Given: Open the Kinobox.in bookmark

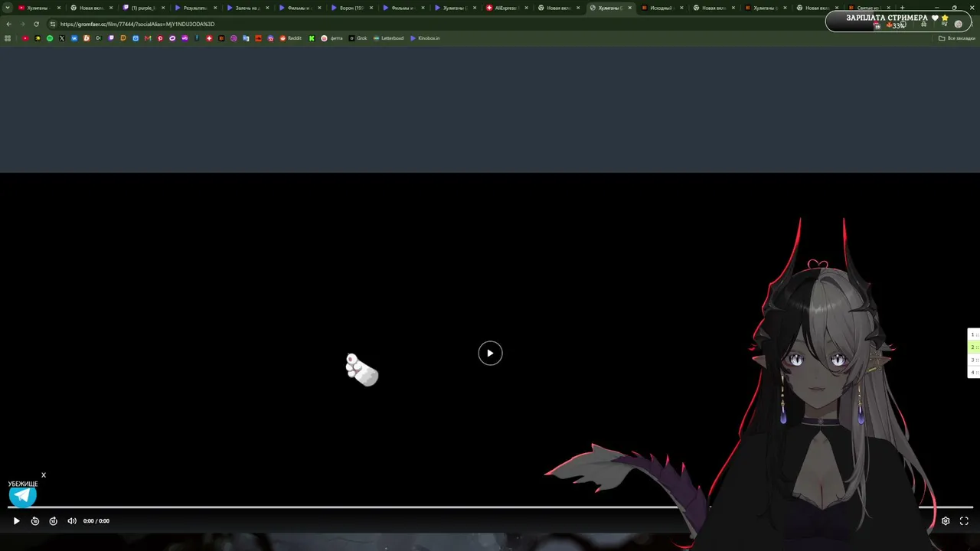Looking at the screenshot, I should pyautogui.click(x=425, y=38).
